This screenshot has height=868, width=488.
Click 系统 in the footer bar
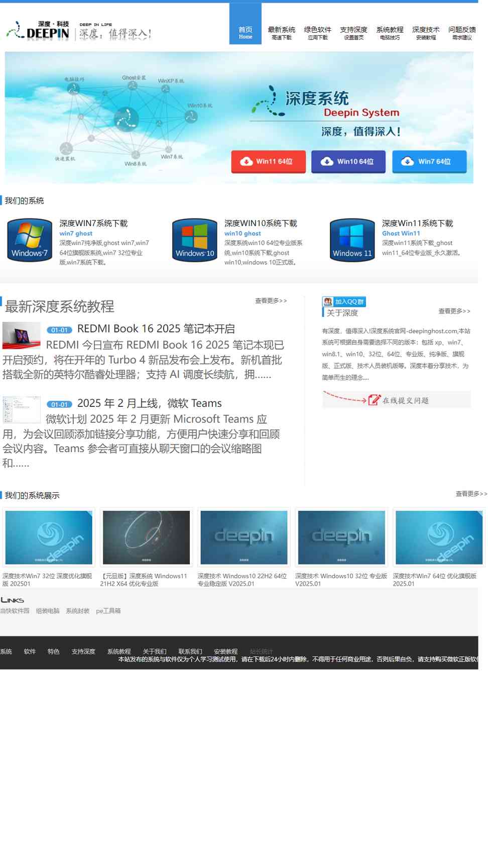6,652
